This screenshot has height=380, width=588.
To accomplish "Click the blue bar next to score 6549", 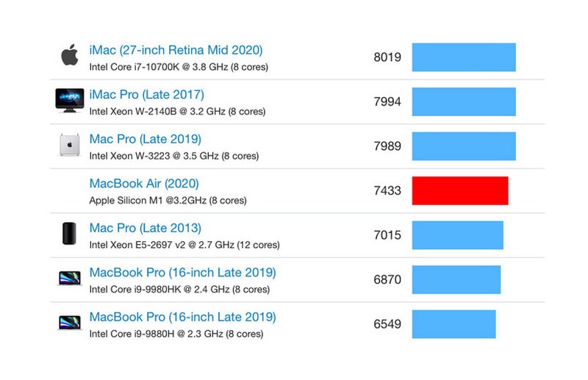I will pyautogui.click(x=454, y=324).
